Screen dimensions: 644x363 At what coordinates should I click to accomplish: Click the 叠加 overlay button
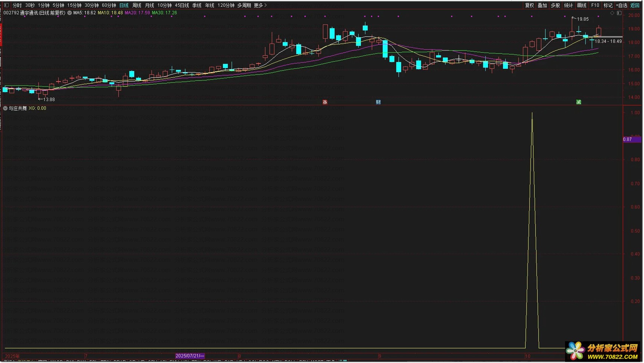click(x=542, y=5)
